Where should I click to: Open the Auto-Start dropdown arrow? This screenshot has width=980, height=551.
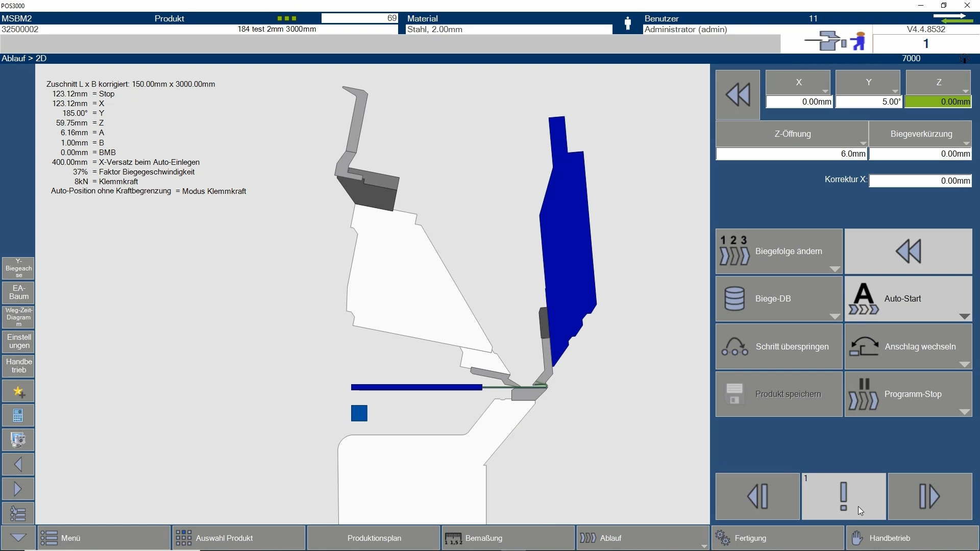click(964, 316)
